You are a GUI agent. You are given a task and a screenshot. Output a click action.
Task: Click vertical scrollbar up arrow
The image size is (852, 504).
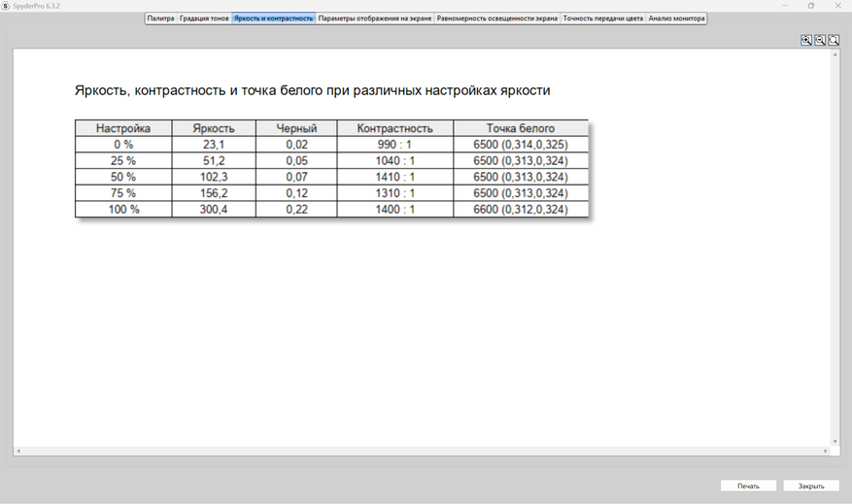[x=835, y=54]
